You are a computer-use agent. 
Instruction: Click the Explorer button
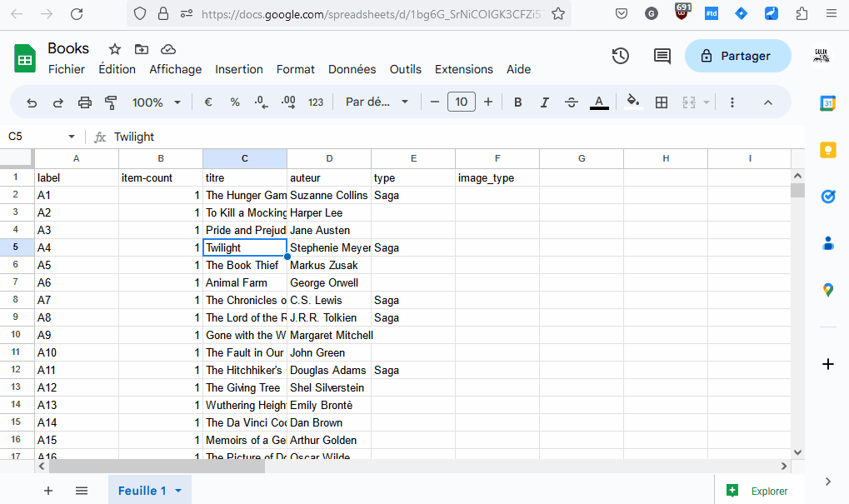pos(757,491)
